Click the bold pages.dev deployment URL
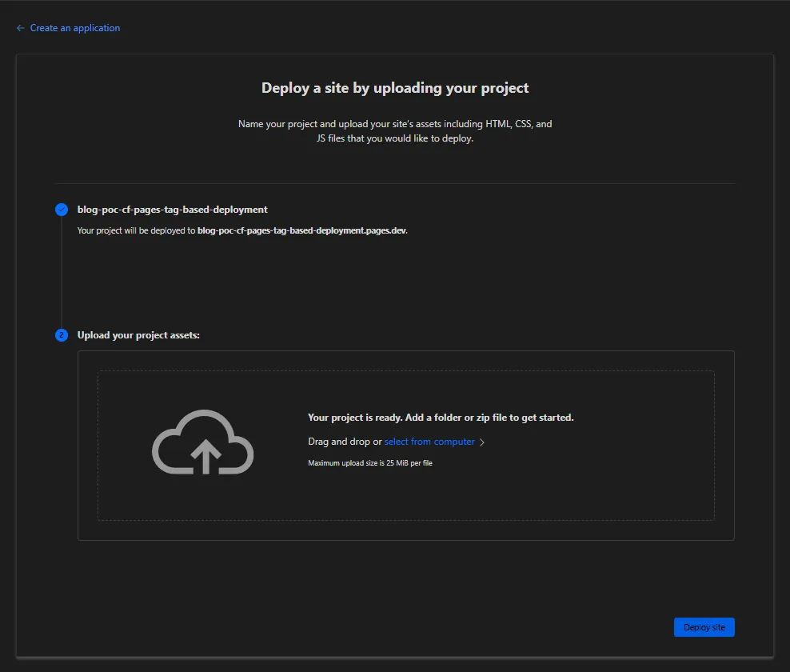This screenshot has height=672, width=790. [x=302, y=230]
